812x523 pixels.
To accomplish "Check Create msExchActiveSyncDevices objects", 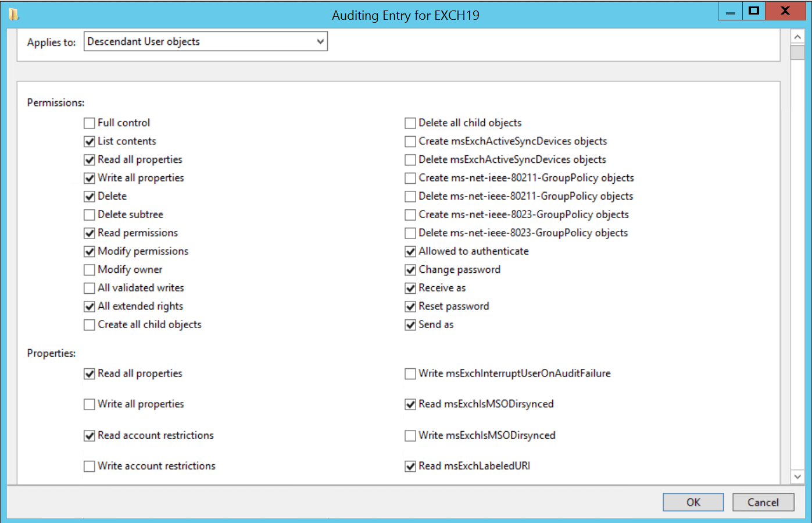I will [x=410, y=141].
